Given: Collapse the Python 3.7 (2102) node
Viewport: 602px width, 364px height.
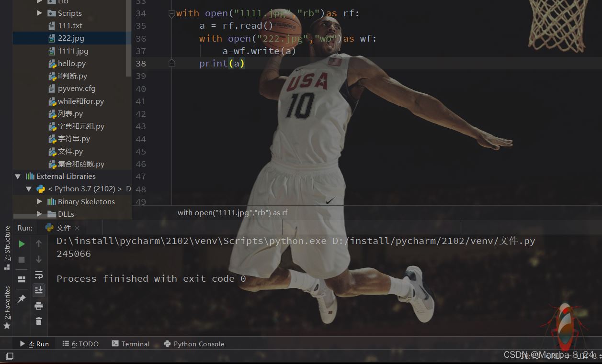Looking at the screenshot, I should point(29,189).
